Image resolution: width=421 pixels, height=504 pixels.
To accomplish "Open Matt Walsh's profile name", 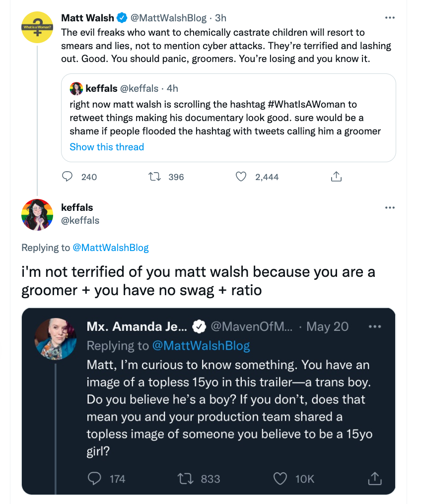I will (87, 18).
